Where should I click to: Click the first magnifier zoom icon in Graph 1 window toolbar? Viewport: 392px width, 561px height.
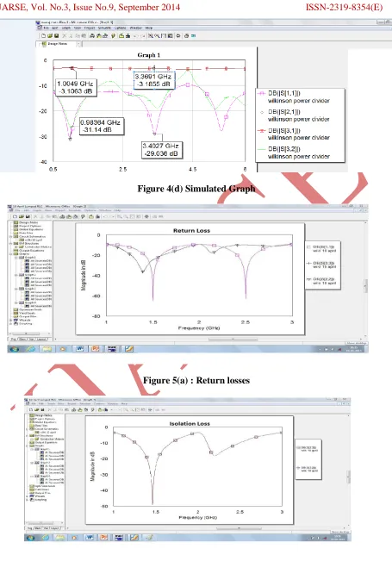(151, 36)
